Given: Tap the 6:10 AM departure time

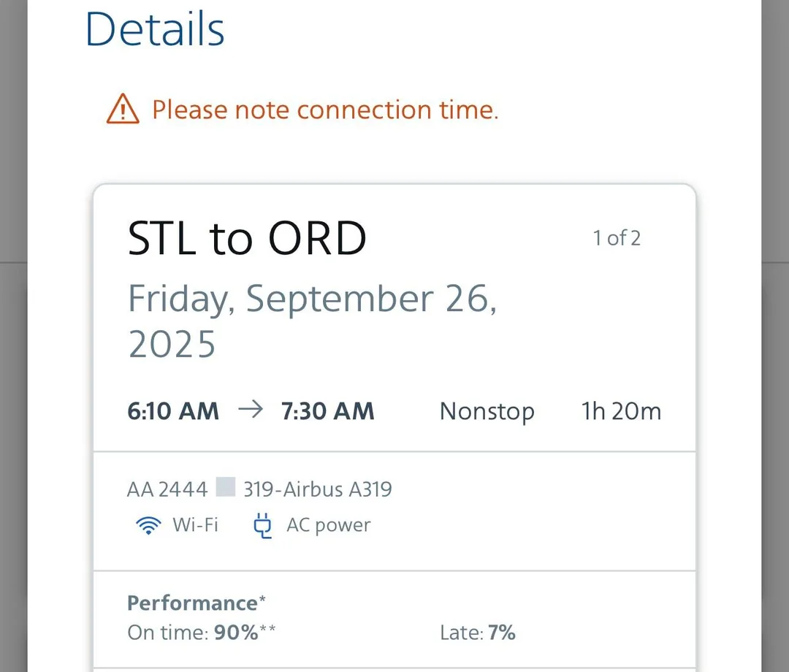Looking at the screenshot, I should tap(173, 411).
